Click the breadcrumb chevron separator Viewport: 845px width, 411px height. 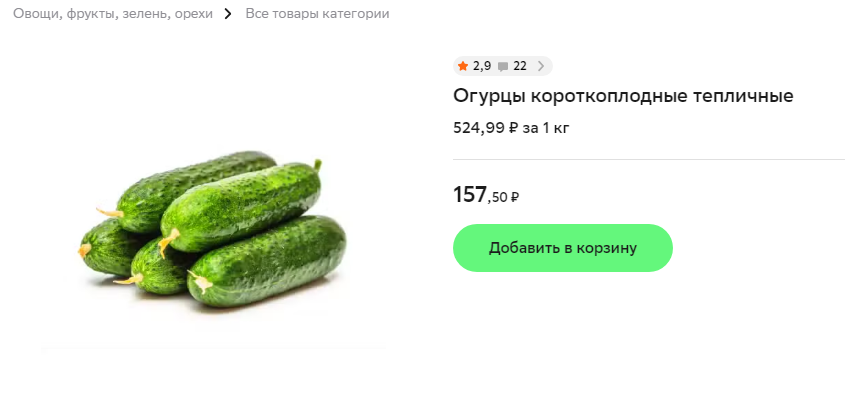[228, 14]
